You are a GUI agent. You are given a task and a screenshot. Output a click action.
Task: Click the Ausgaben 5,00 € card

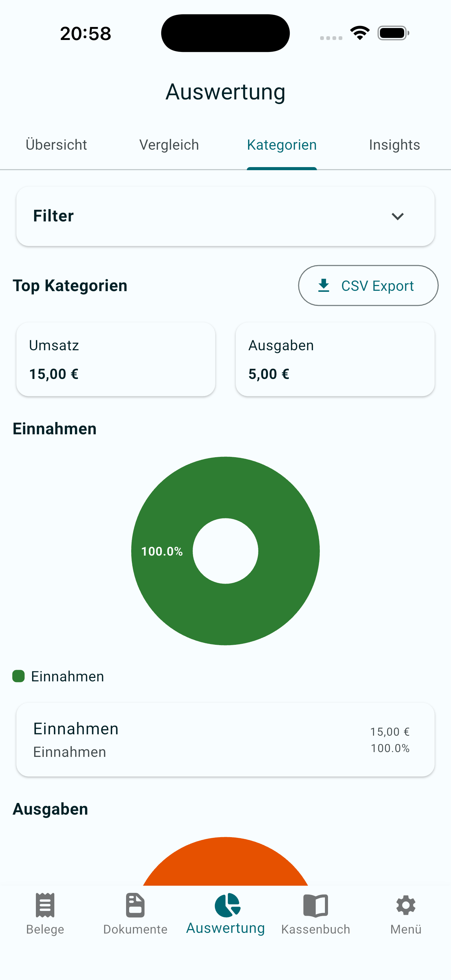335,359
